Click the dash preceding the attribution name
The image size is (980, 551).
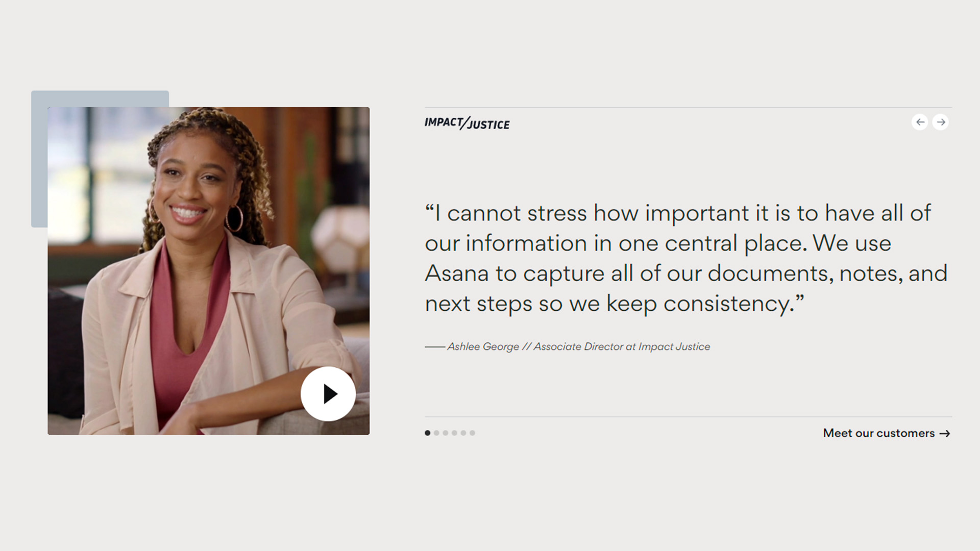pos(435,347)
